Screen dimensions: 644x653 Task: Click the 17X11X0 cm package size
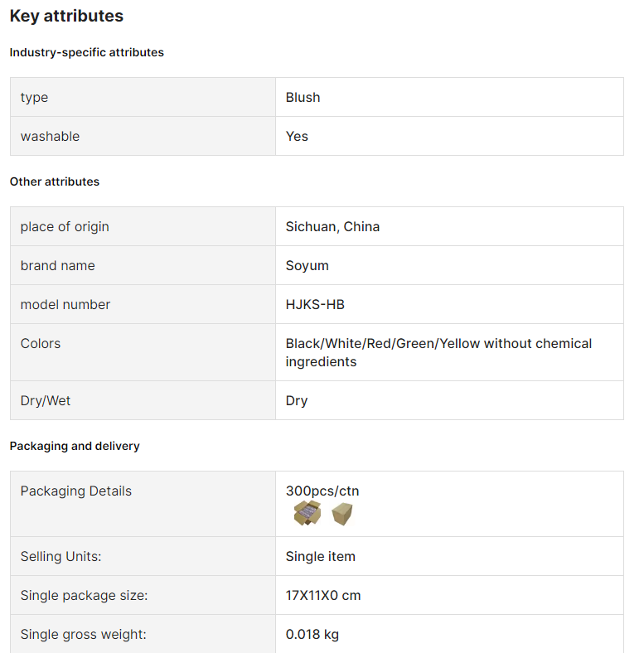[323, 596]
